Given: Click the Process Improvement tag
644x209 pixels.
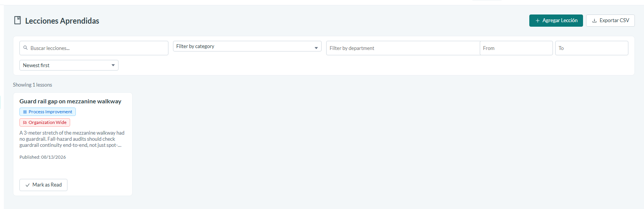Looking at the screenshot, I should 48,112.
